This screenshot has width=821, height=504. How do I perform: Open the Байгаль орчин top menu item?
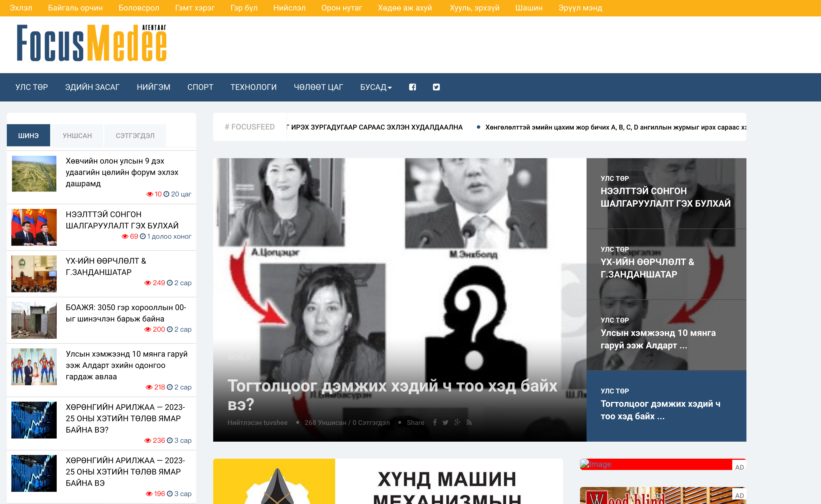[75, 8]
